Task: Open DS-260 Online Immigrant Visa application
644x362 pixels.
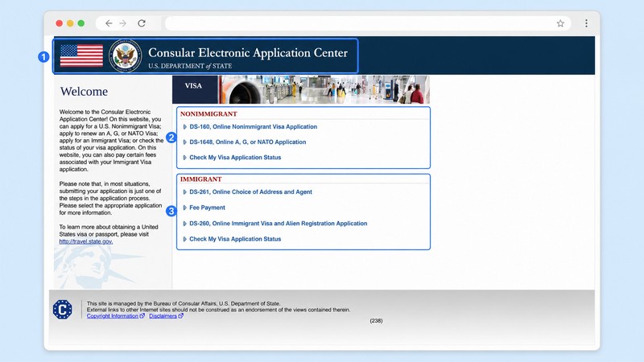Action: click(x=278, y=224)
